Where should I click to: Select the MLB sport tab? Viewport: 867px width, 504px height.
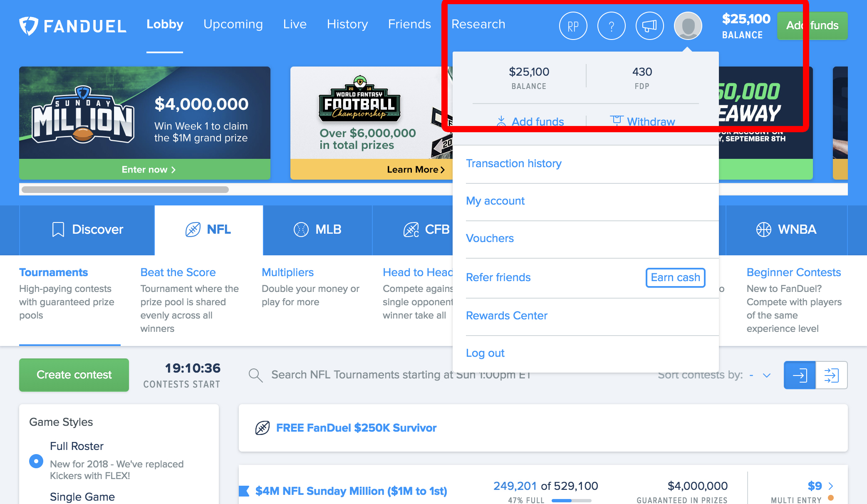coord(318,230)
